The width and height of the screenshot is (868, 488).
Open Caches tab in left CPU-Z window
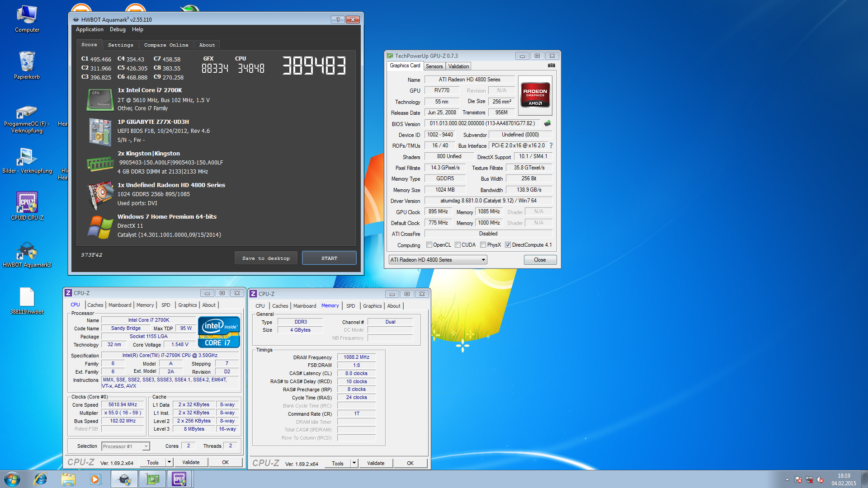coord(95,305)
